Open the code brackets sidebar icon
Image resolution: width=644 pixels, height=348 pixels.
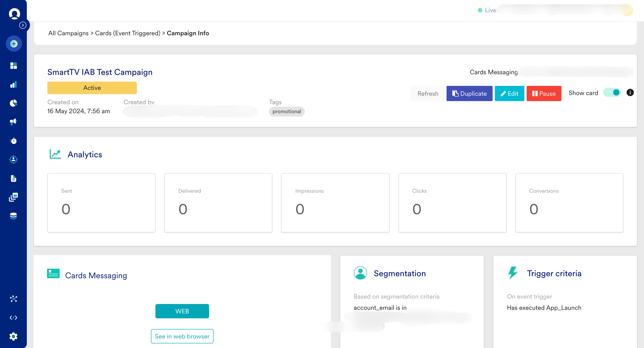(x=13, y=318)
